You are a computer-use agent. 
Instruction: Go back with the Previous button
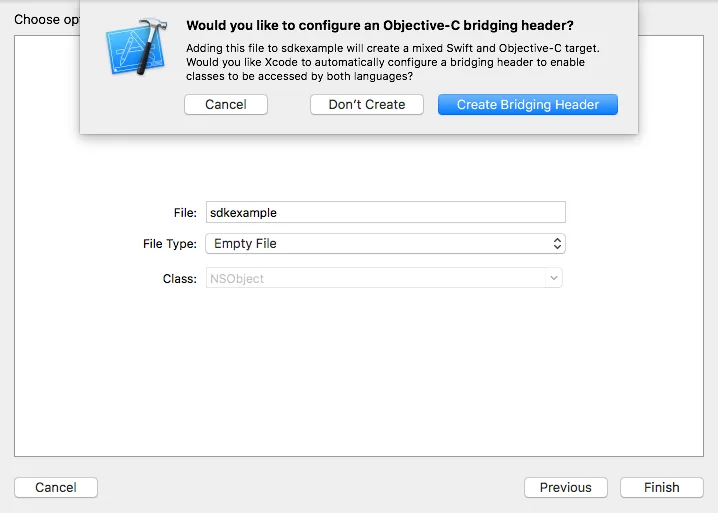pos(566,487)
